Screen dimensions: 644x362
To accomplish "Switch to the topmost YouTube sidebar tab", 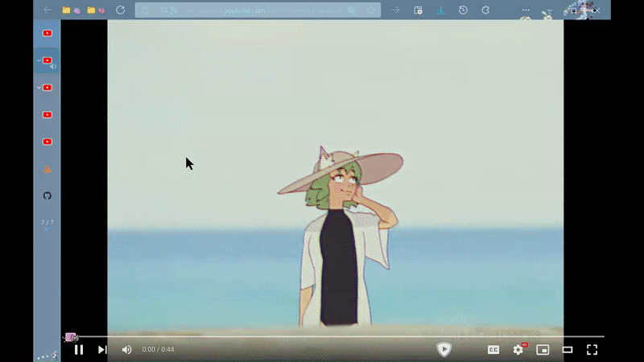I will click(47, 33).
